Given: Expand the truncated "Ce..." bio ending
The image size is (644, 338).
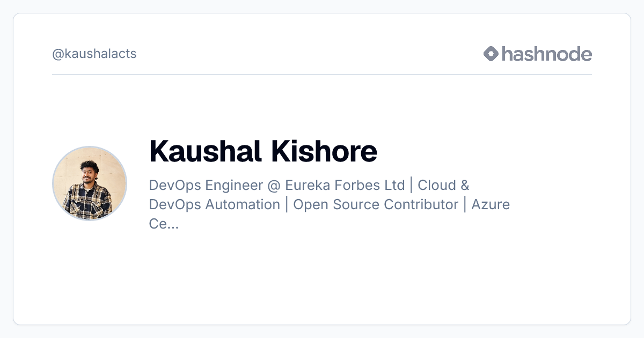Looking at the screenshot, I should 164,224.
